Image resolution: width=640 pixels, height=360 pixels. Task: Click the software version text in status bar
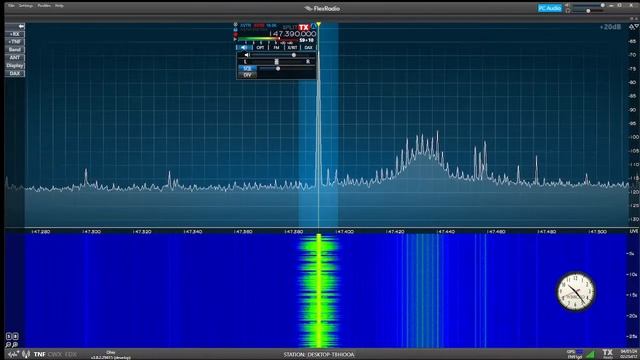pos(111,358)
